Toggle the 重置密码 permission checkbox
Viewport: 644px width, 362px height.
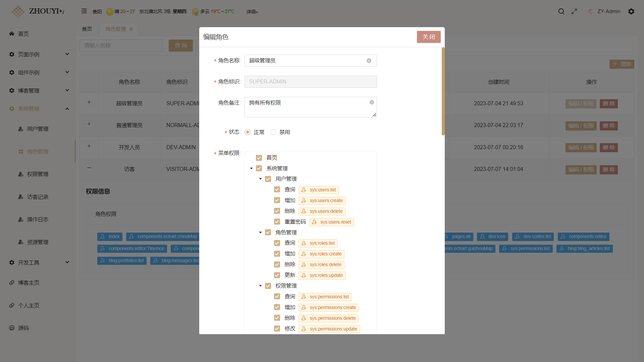tap(277, 222)
